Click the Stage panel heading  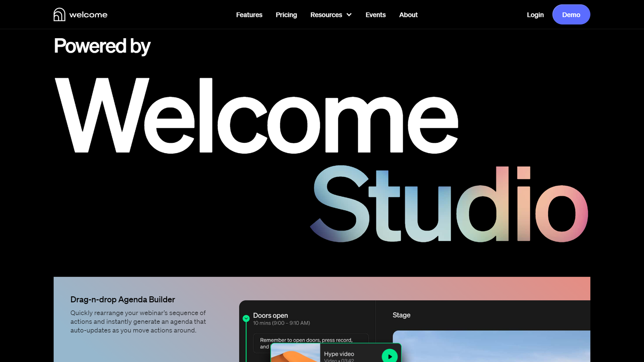click(401, 315)
